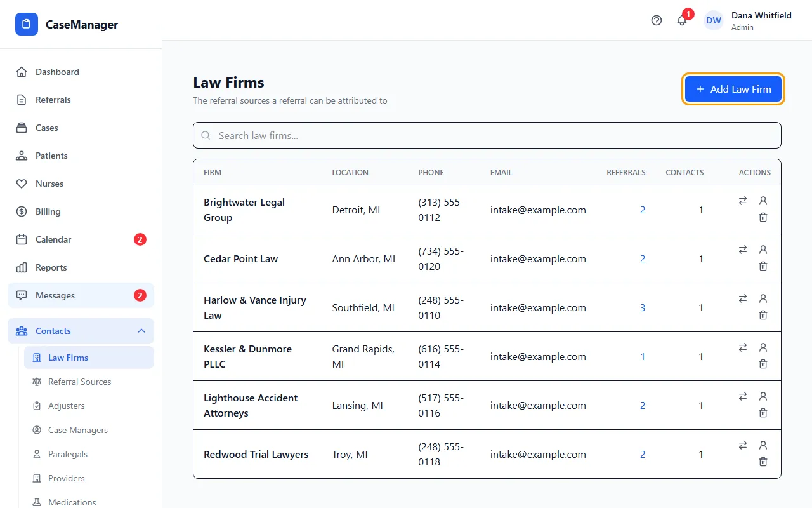Click trash icon for Harlow & Vance Injury Law
Screen dimensions: 812x508
(x=763, y=315)
